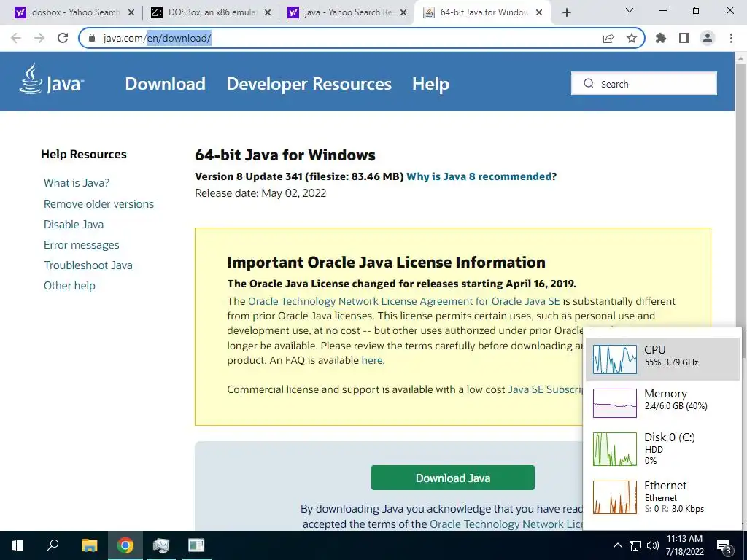
Task: Open the Help menu in Java header
Action: pos(430,84)
